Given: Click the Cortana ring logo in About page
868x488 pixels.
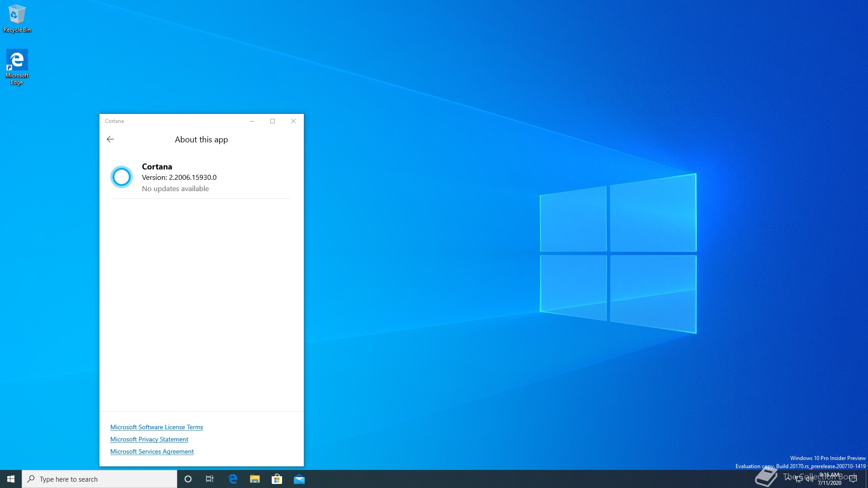Looking at the screenshot, I should (122, 177).
